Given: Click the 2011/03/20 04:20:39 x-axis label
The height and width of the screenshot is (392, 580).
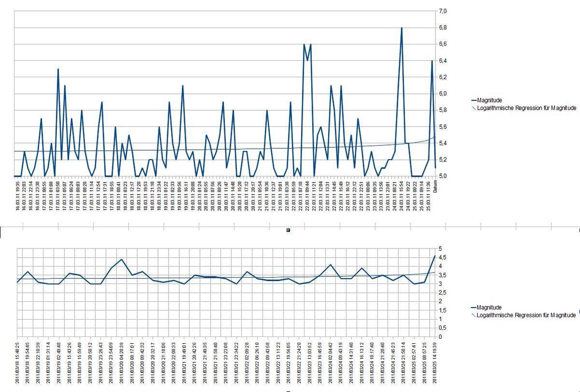Looking at the screenshot, I should pyautogui.click(x=122, y=364).
